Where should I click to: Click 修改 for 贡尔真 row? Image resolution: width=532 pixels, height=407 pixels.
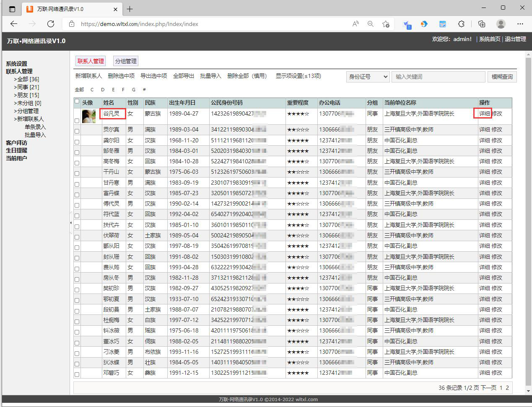[497, 129]
